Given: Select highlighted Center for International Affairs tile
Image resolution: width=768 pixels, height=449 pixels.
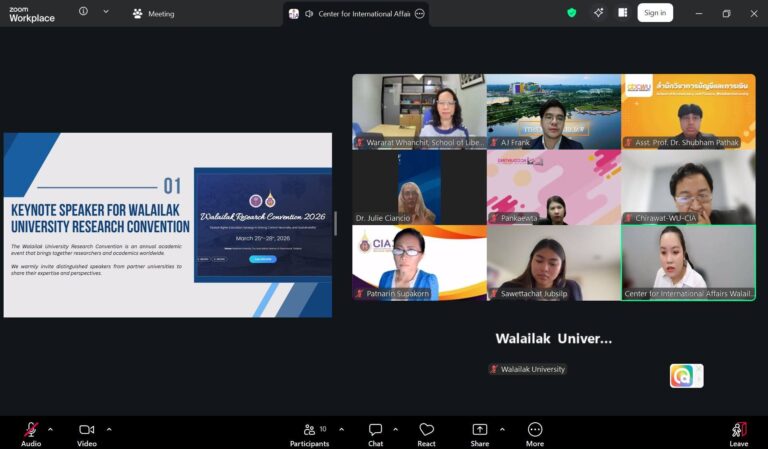Looking at the screenshot, I should pos(688,263).
